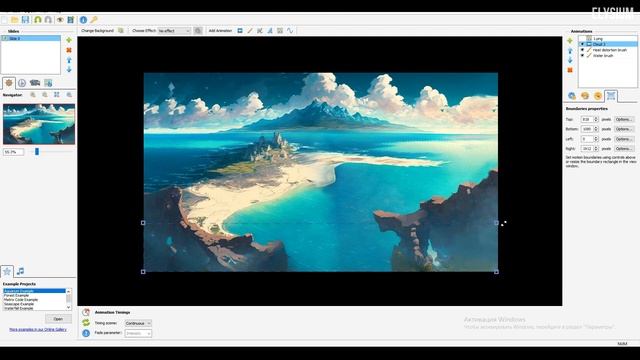640x360 pixels.
Task: Click the effect settings button beside effect dropdown
Action: pos(198,31)
